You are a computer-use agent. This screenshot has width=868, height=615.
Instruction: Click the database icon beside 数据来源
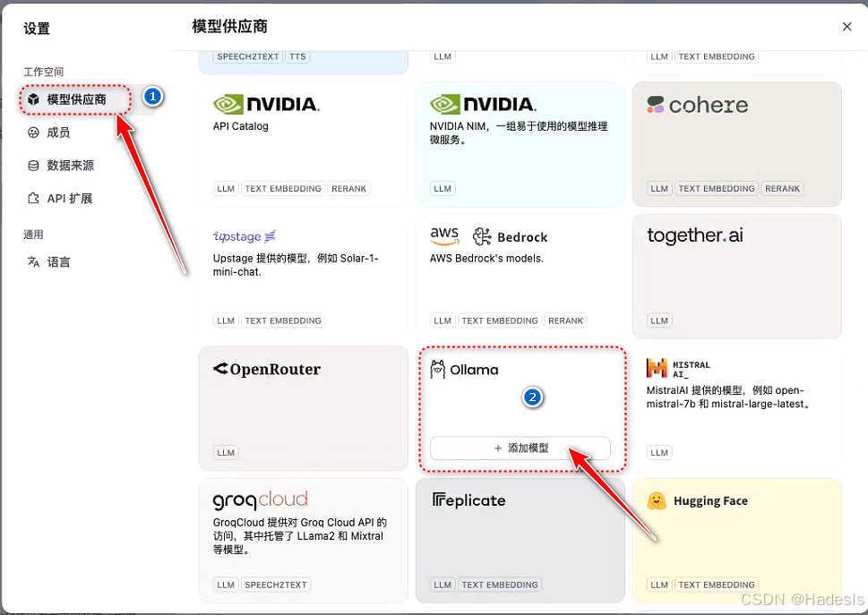(34, 166)
